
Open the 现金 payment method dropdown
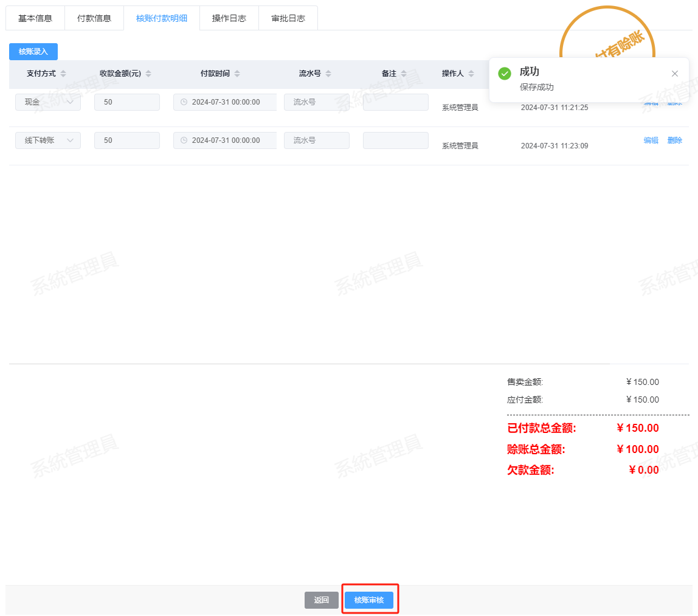[x=48, y=102]
